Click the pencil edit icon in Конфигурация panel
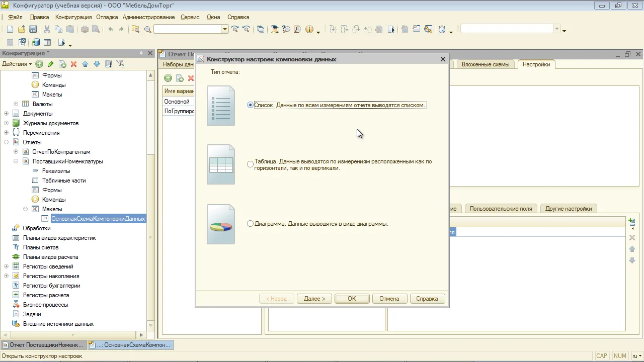Screen dimensions: 644x362 [50, 64]
